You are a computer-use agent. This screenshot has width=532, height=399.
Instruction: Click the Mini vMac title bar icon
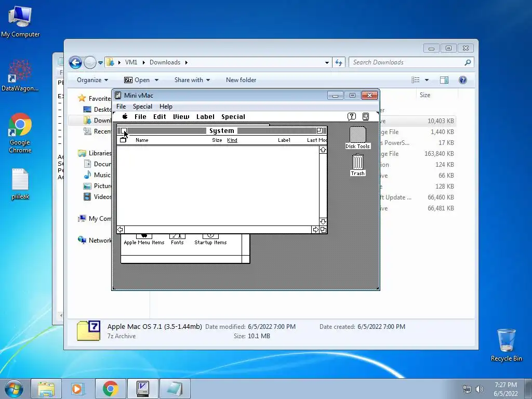point(118,96)
